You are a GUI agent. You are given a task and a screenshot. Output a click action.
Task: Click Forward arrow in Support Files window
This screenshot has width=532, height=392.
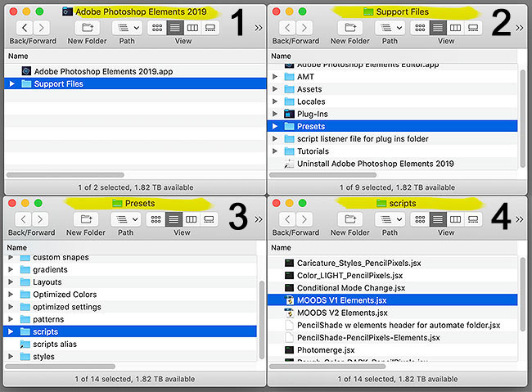pos(304,28)
